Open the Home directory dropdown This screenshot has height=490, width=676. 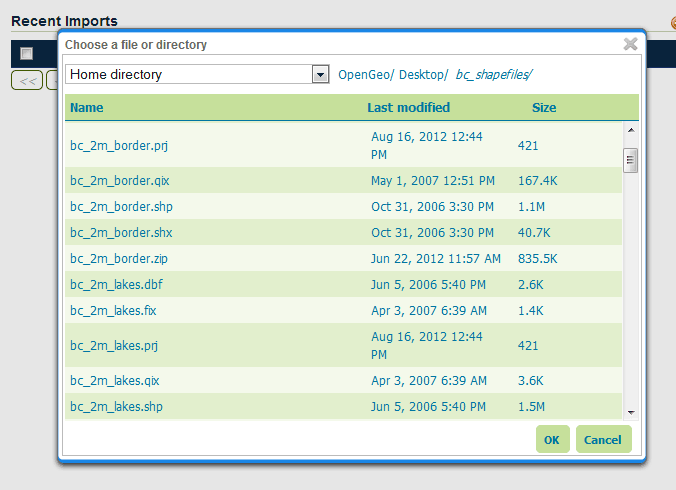pos(320,75)
